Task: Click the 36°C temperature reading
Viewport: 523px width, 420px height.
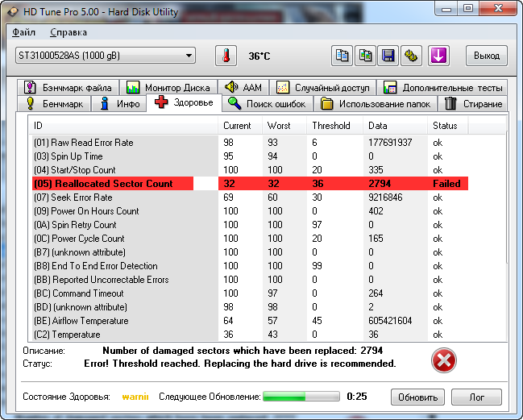Action: click(x=259, y=56)
